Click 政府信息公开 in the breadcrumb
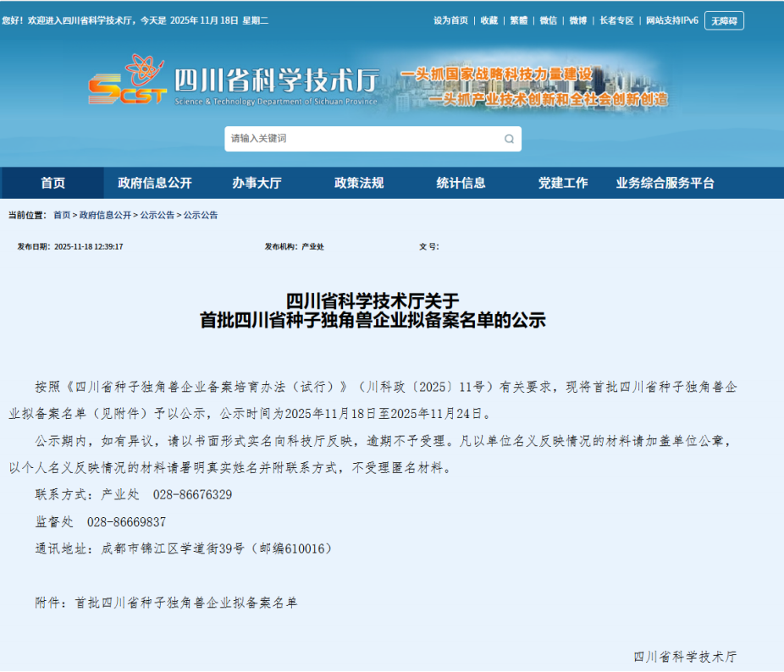784x672 pixels. [x=105, y=215]
